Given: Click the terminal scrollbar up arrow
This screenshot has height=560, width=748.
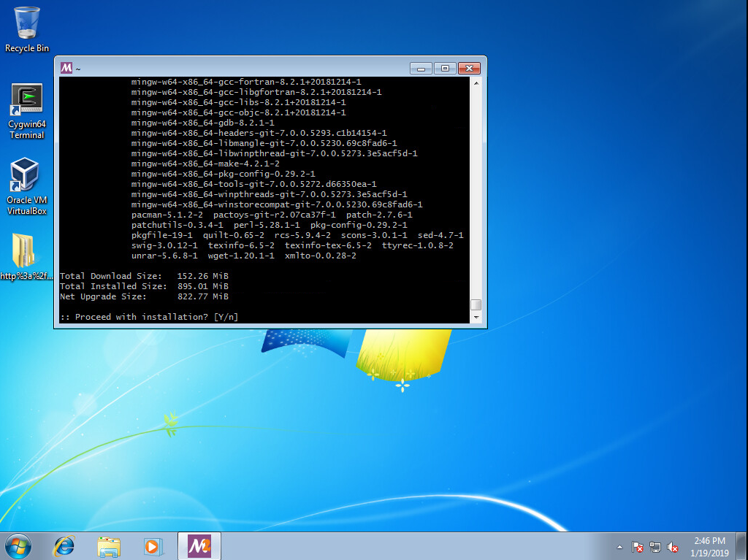Looking at the screenshot, I should point(476,83).
